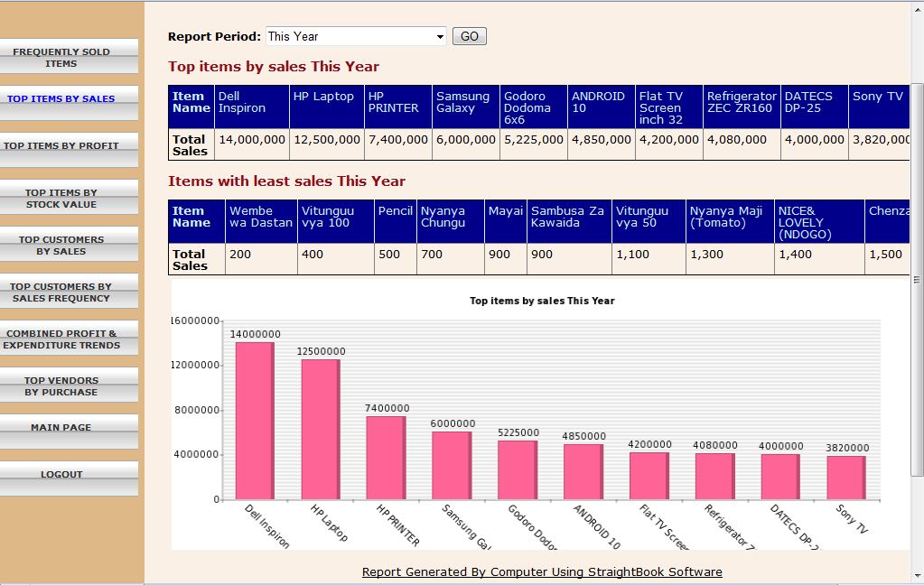Select the ANDROID 10 header cell
924x585 pixels.
[x=601, y=107]
